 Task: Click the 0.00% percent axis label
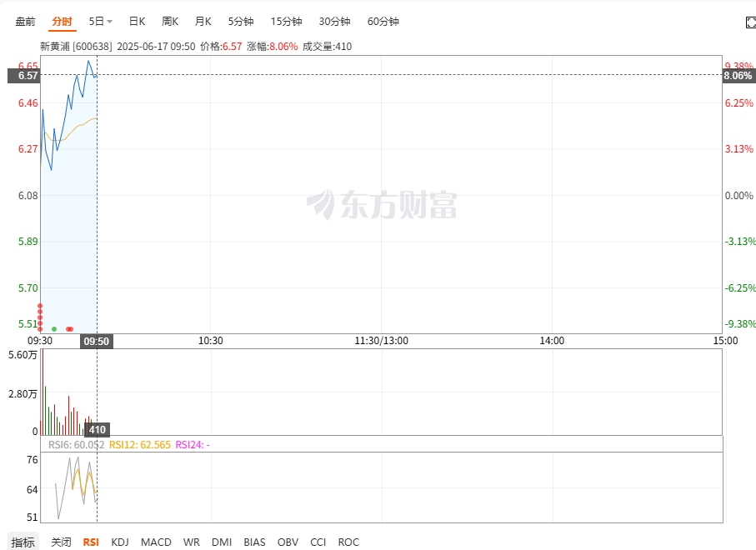(739, 196)
